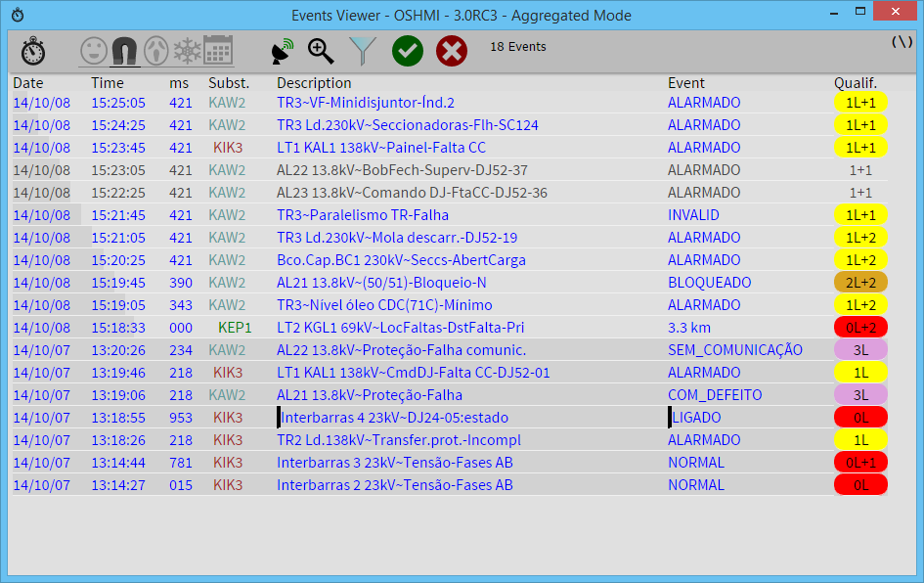Click the satellite dish antenna icon
This screenshot has width=924, height=583.
(283, 51)
